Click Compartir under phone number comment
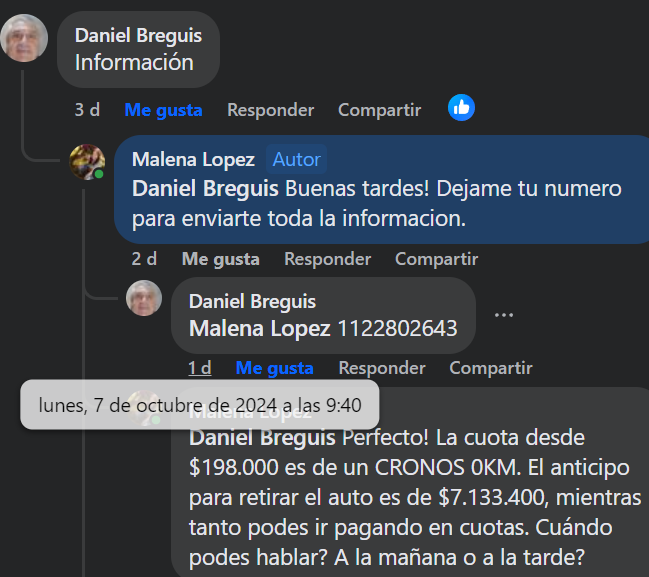Screen dimensions: 649x577 (490, 368)
